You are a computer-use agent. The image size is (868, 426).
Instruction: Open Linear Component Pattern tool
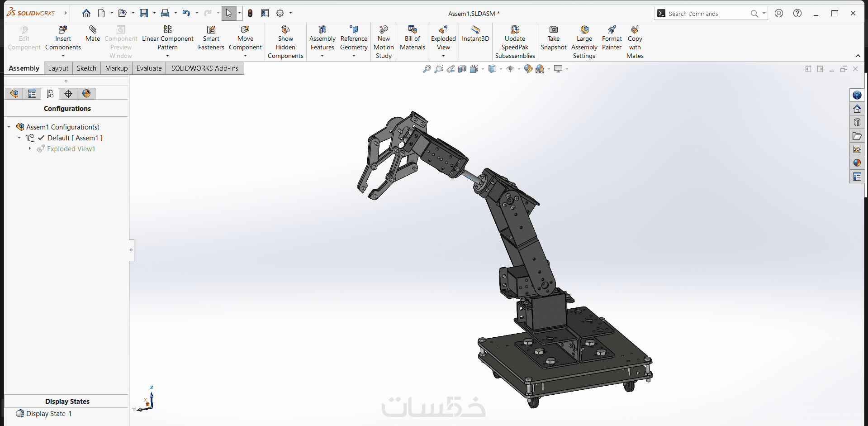(x=167, y=38)
